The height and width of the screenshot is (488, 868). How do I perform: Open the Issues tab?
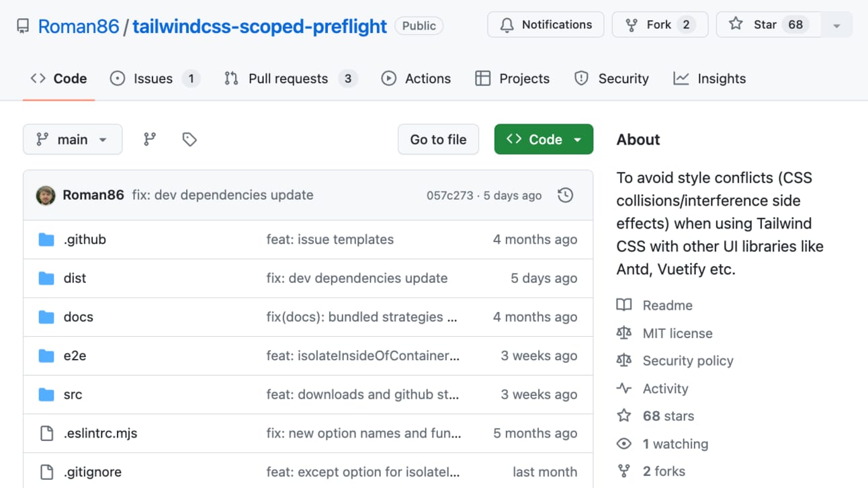coord(155,79)
